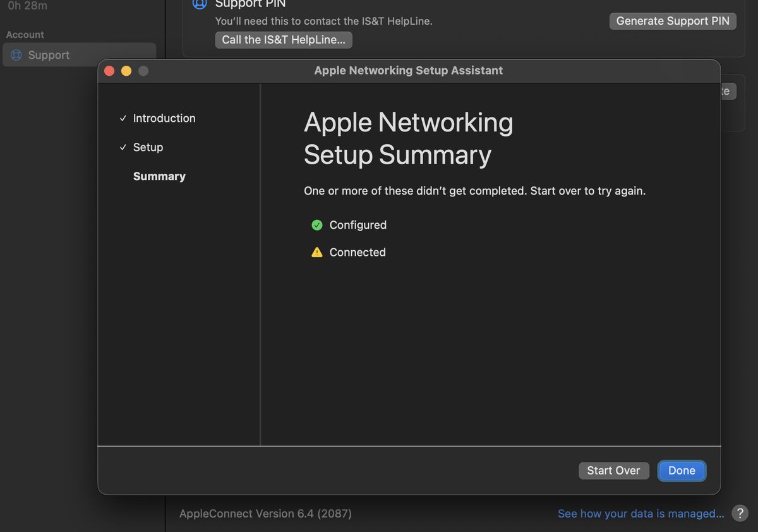
Task: Click the 'didn't get completed' message text
Action: tap(474, 190)
